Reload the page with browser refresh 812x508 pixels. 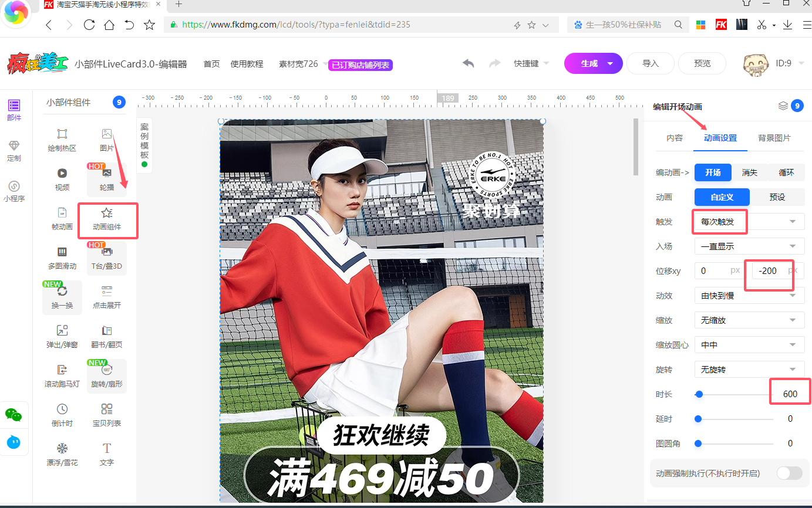click(x=89, y=25)
